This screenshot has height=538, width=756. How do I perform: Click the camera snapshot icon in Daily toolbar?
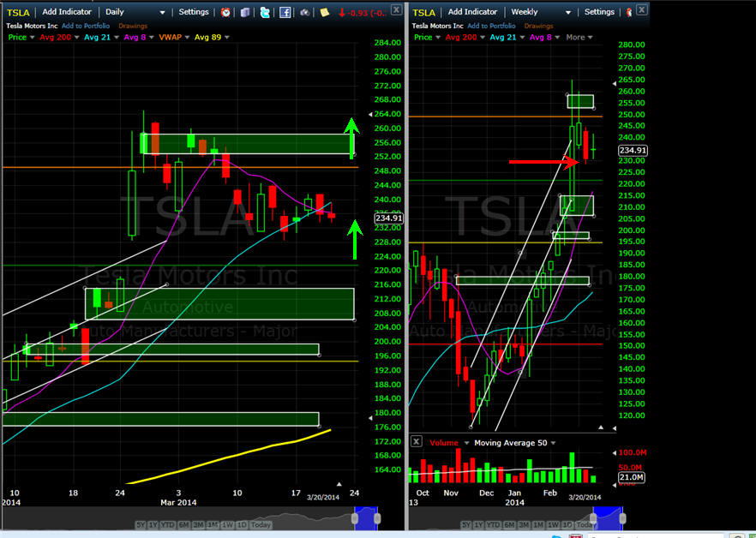click(305, 12)
